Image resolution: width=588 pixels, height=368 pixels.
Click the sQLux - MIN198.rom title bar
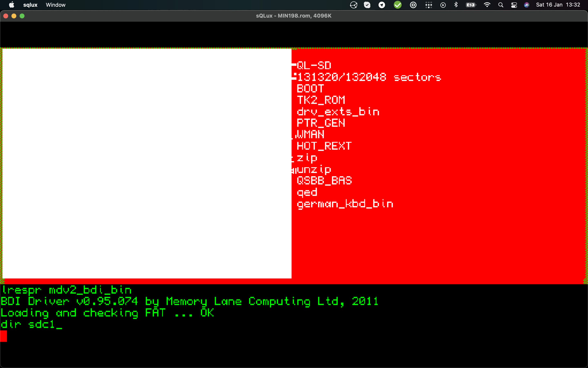(x=294, y=16)
